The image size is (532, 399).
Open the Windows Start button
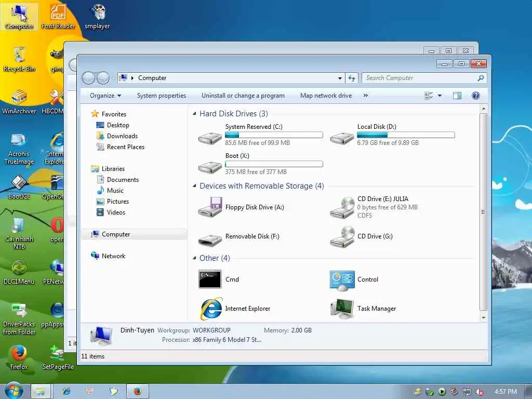(x=14, y=391)
